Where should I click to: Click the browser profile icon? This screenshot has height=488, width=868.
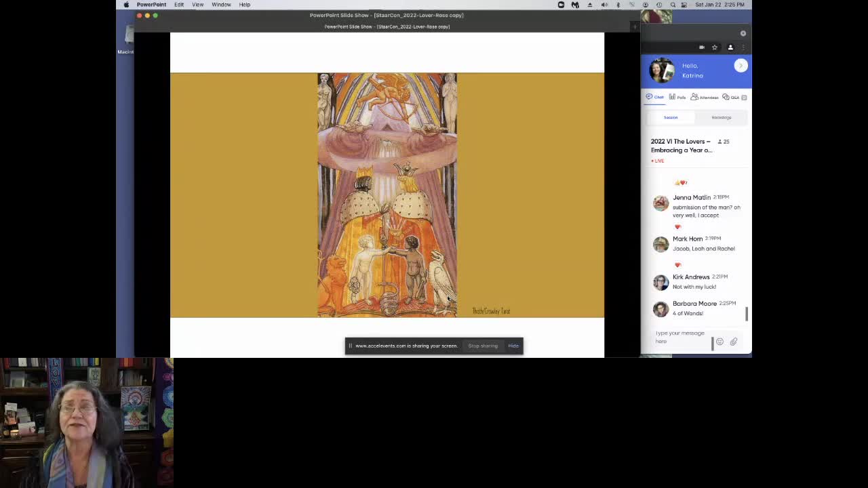tap(730, 47)
